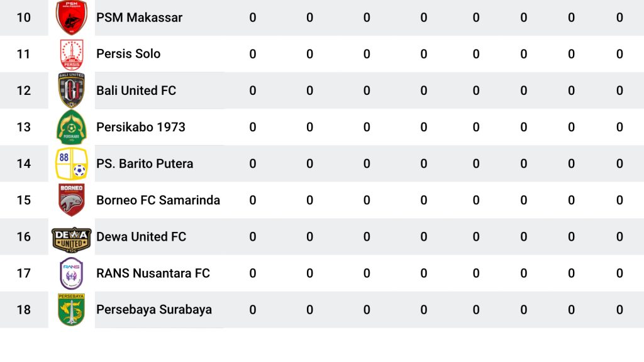Select Persebaya Surabaya team name
This screenshot has height=362, width=644.
[x=154, y=309]
